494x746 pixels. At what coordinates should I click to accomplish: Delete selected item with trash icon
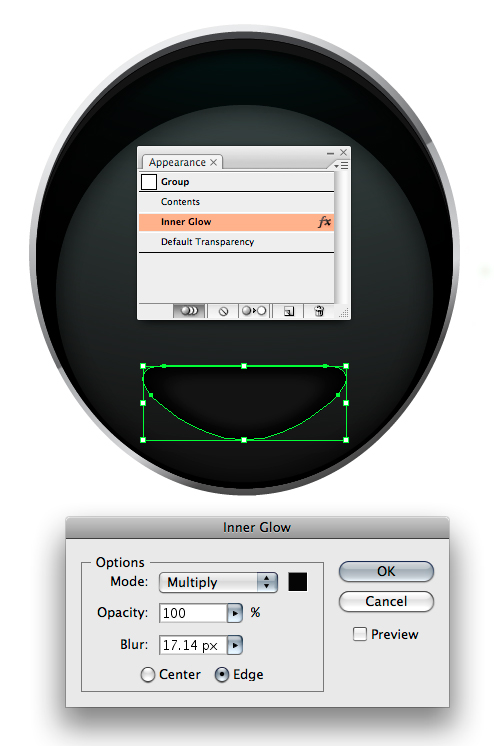(x=319, y=311)
